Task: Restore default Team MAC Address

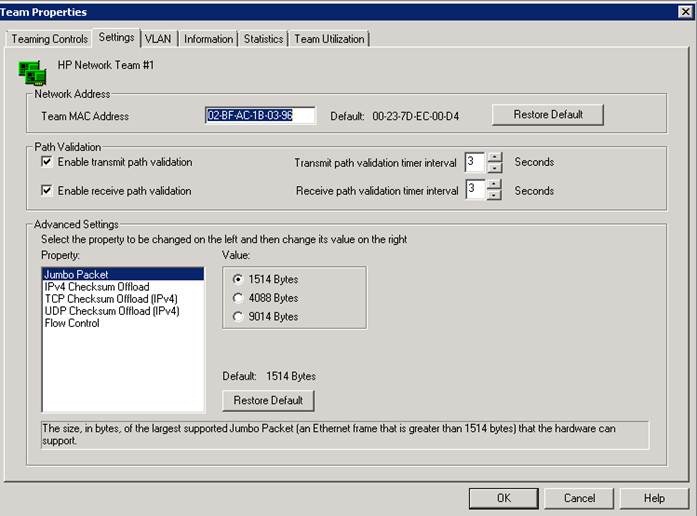Action: (547, 115)
